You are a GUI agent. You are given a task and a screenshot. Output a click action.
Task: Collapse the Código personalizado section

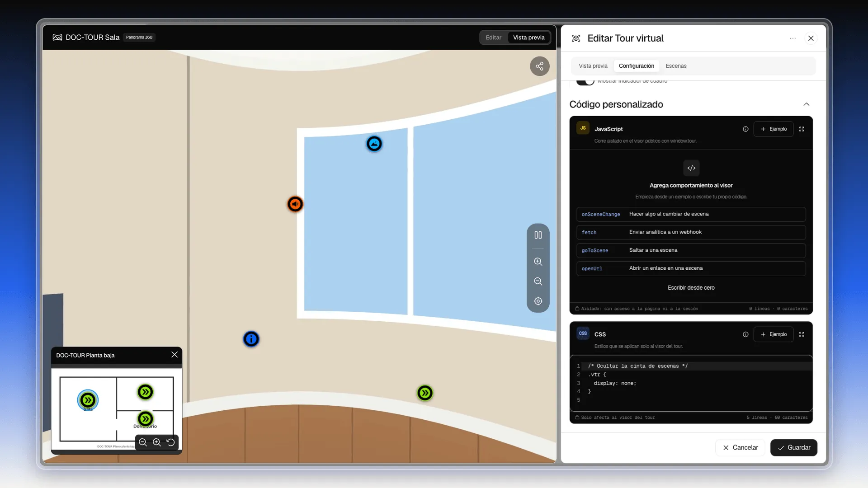807,104
